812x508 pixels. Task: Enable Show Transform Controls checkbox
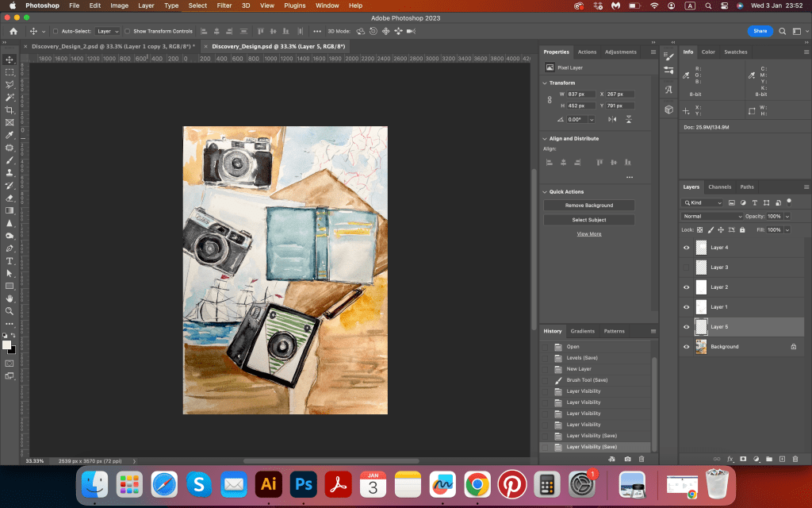[x=128, y=31]
